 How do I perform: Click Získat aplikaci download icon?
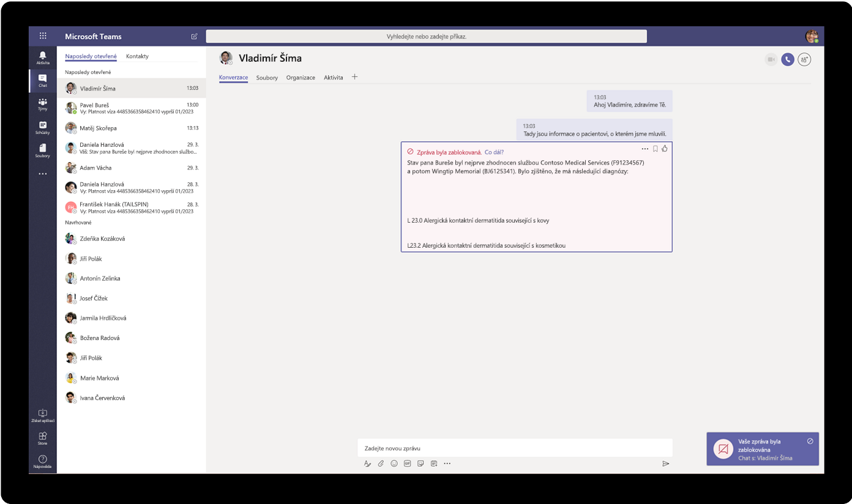[43, 417]
